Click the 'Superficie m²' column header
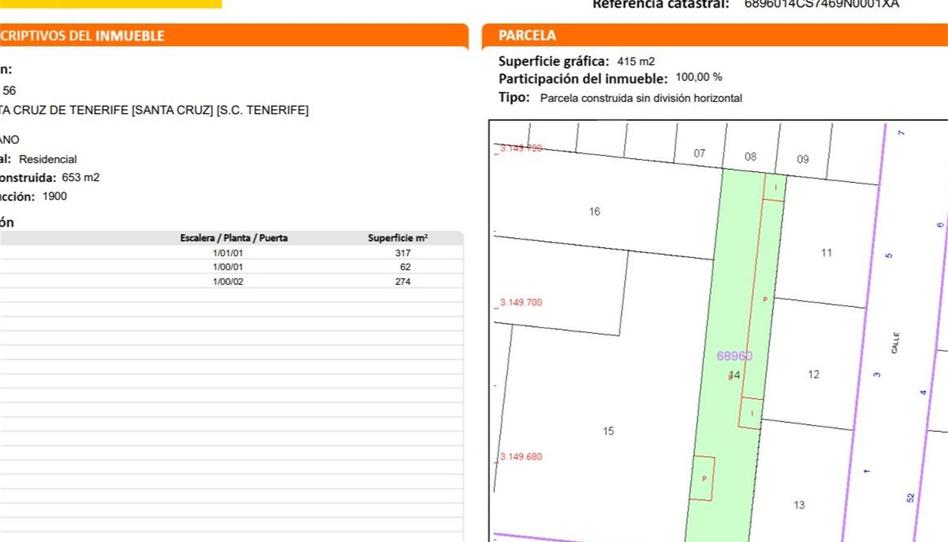Viewport: 948px width, 542px height. click(x=398, y=238)
